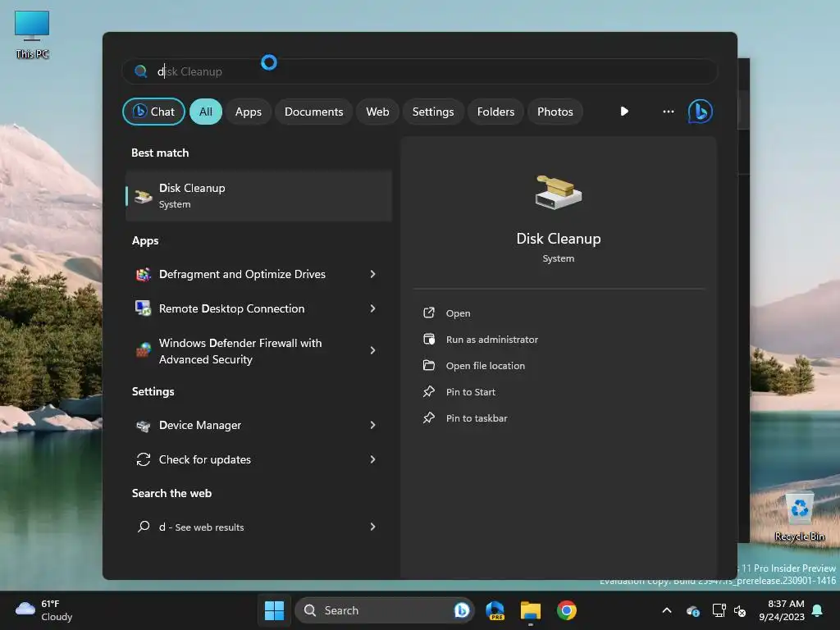This screenshot has width=840, height=630.
Task: Open the Recycle Bin desktop icon
Action: pyautogui.click(x=799, y=517)
